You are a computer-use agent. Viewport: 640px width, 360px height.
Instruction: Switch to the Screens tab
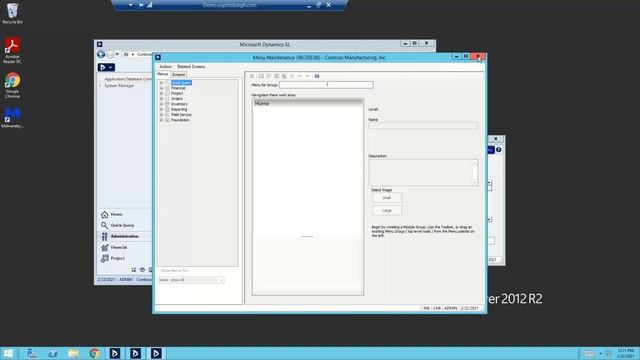[178, 75]
